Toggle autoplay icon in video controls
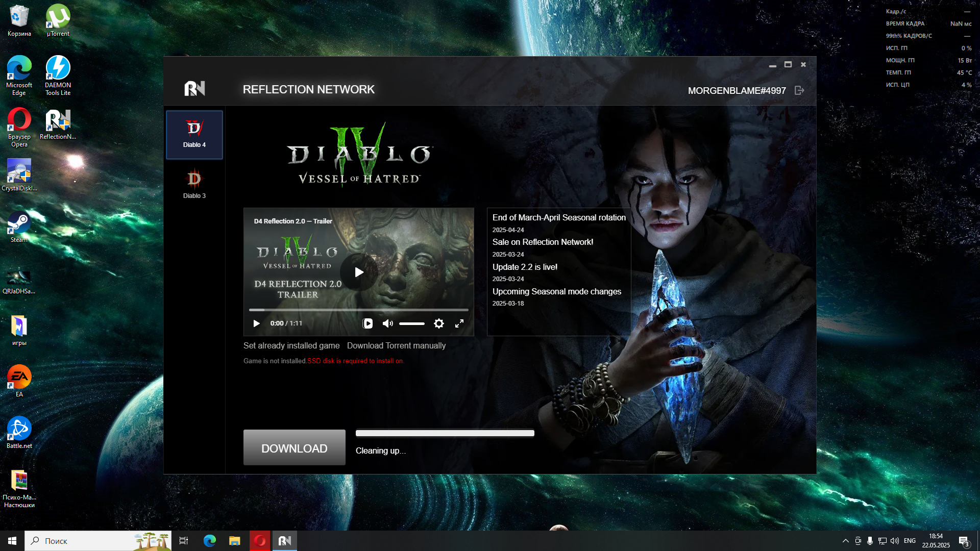 pos(367,323)
